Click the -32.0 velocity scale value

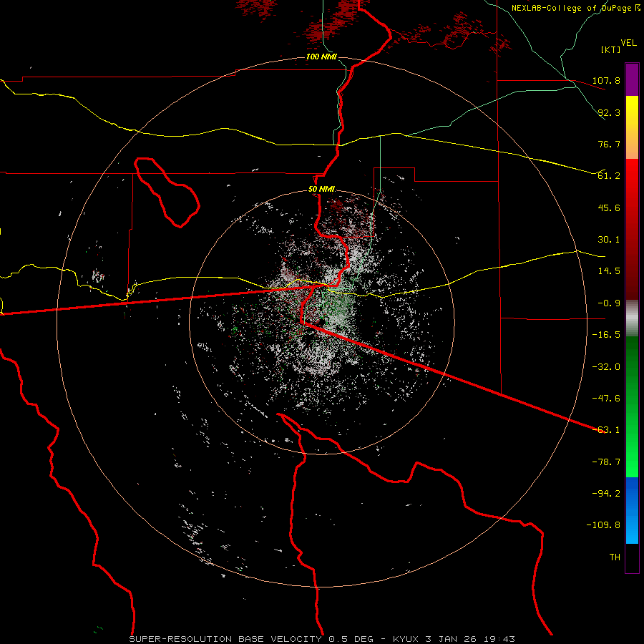click(606, 367)
